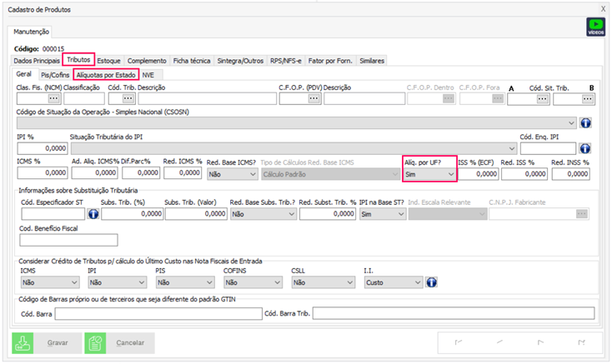Image resolution: width=612 pixels, height=364 pixels.
Task: Click the Cód. Barra input field
Action: 144,313
